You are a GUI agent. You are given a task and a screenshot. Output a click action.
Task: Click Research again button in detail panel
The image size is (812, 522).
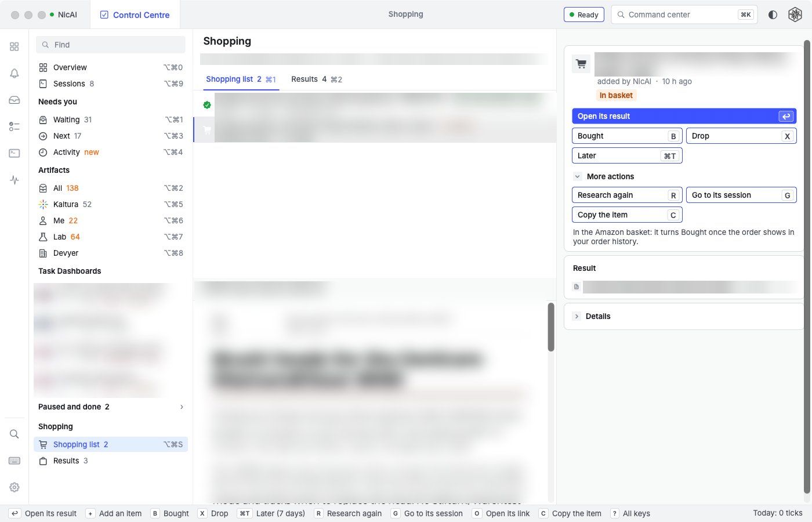click(x=627, y=195)
